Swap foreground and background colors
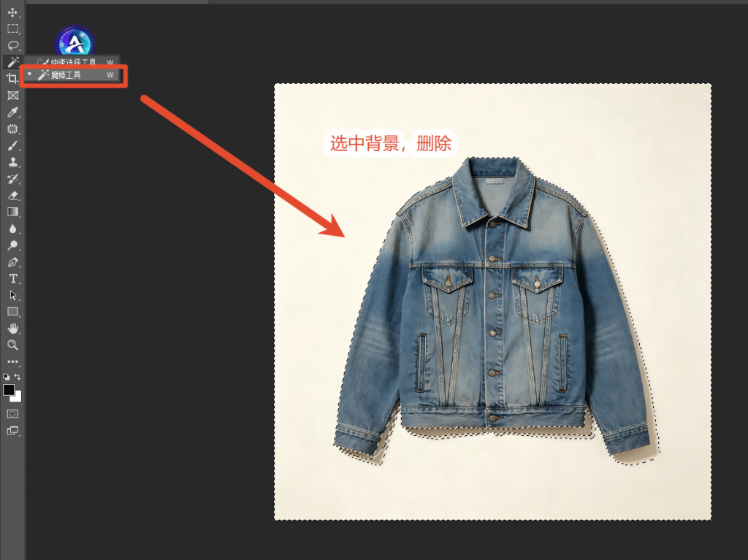Image resolution: width=748 pixels, height=560 pixels. tap(18, 377)
